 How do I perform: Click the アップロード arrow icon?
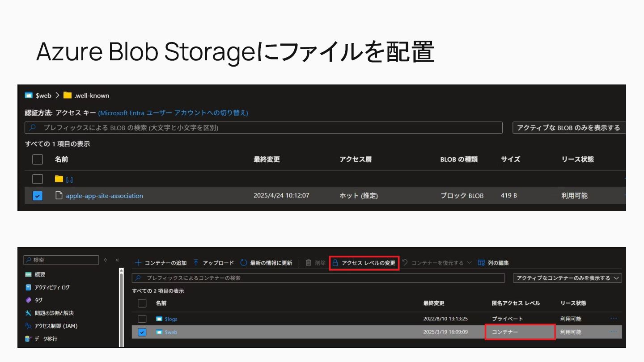tap(196, 263)
